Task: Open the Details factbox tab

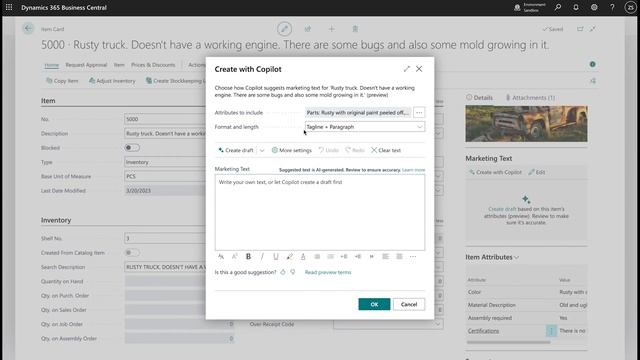Action: click(479, 98)
